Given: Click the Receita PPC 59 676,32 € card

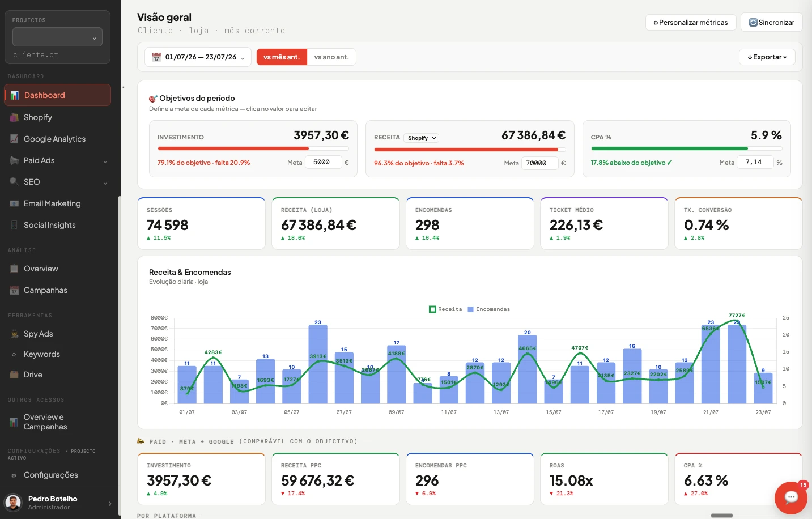Looking at the screenshot, I should (336, 479).
